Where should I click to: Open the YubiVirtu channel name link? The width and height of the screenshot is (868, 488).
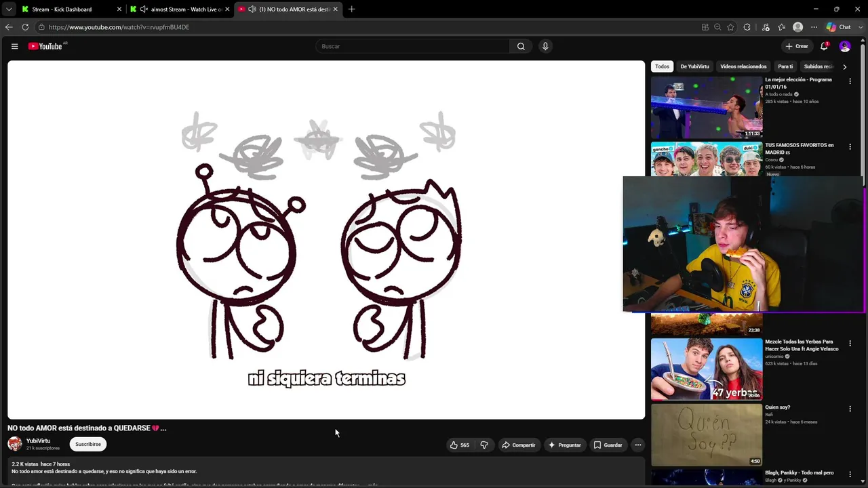click(x=39, y=441)
